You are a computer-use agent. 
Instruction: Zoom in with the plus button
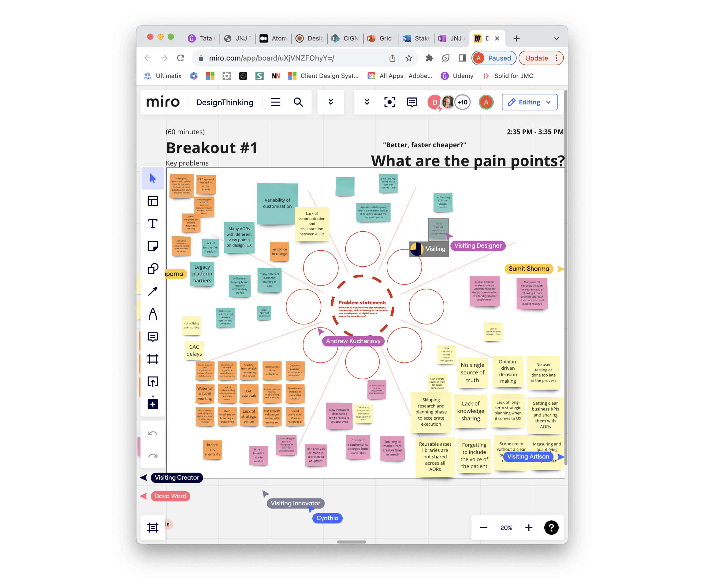click(x=529, y=528)
